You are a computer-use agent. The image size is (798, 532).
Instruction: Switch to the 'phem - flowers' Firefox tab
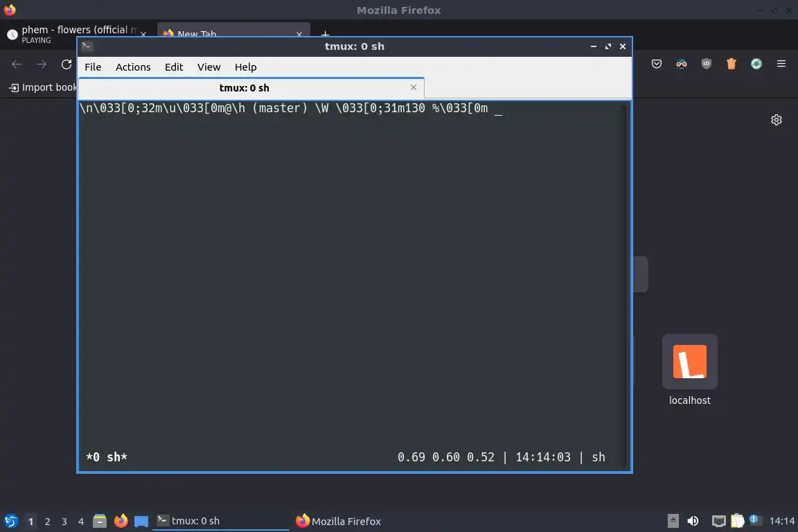pyautogui.click(x=76, y=34)
